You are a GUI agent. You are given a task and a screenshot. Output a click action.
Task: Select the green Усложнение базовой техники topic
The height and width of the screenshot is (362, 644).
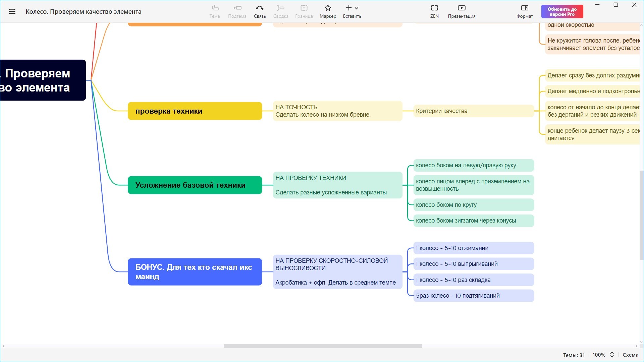pos(195,185)
